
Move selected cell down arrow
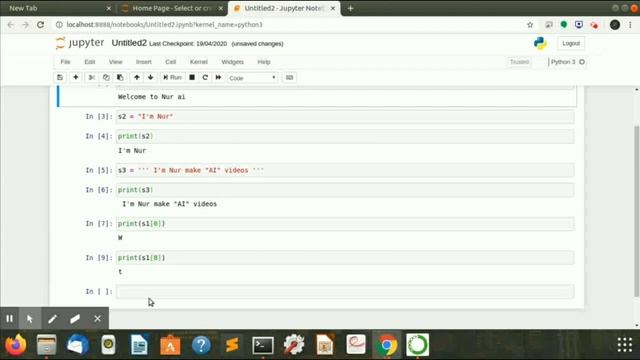click(151, 78)
